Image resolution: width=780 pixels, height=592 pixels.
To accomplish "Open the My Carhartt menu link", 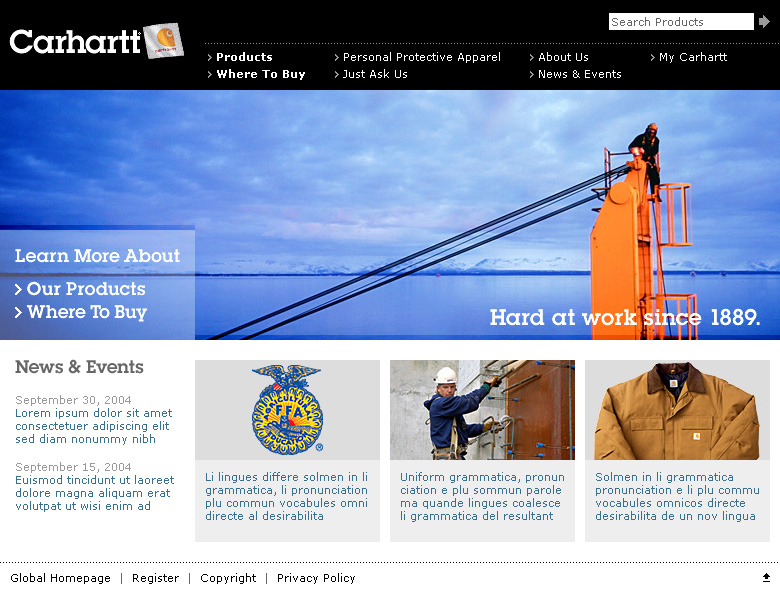I will 693,57.
